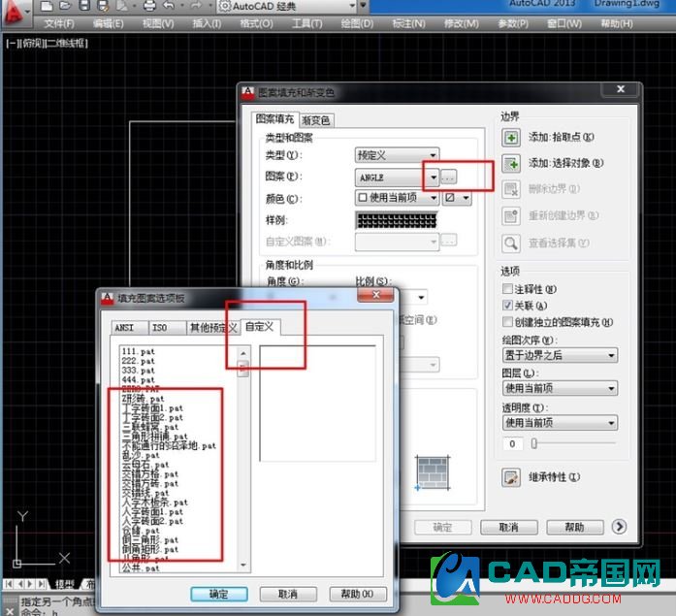
Task: Switch to the ISO tab
Action: [167, 328]
